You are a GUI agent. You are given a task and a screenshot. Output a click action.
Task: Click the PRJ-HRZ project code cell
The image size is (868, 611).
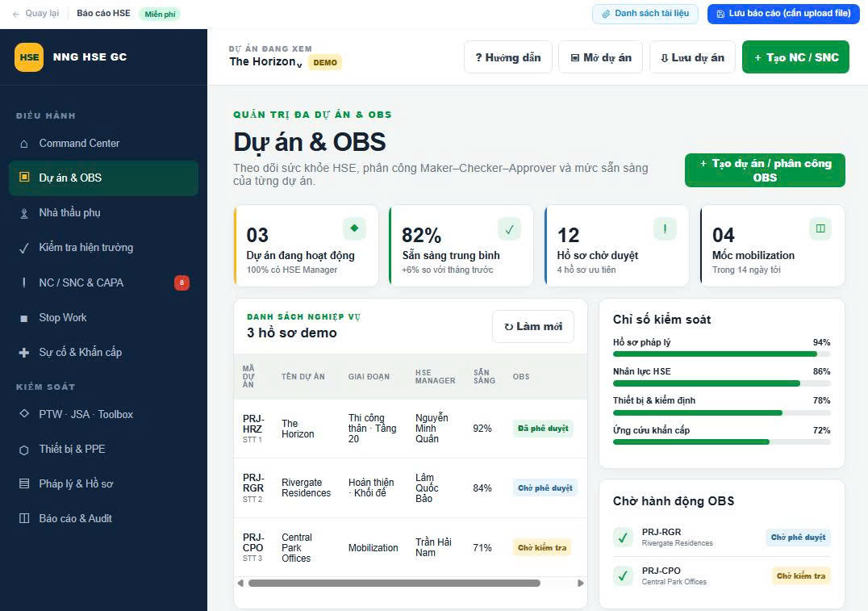pos(253,429)
